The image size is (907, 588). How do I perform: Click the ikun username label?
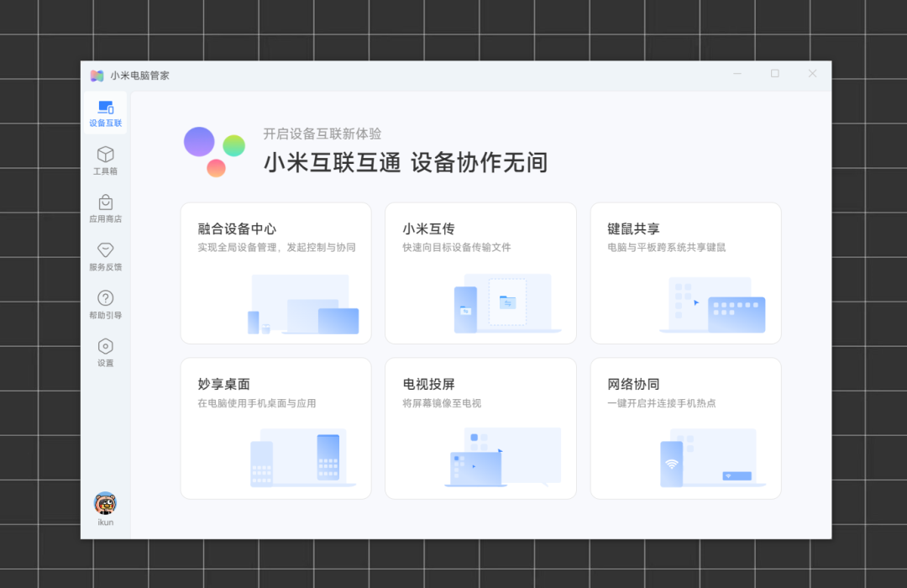[x=105, y=522]
